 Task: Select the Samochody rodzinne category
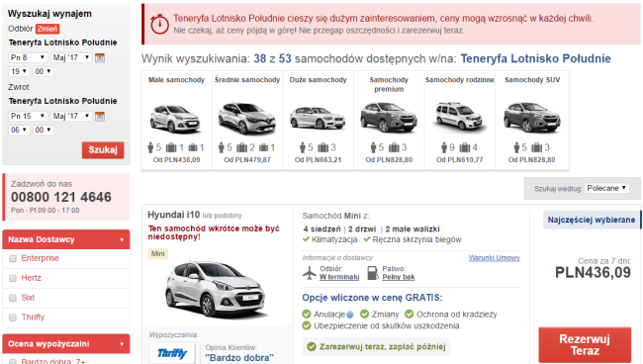pyautogui.click(x=460, y=120)
